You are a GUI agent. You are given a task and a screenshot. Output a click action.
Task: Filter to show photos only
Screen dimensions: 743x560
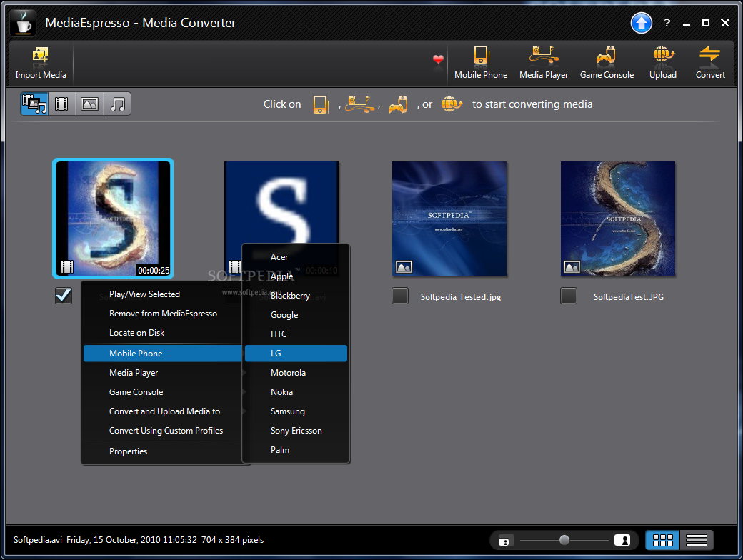[x=89, y=104]
